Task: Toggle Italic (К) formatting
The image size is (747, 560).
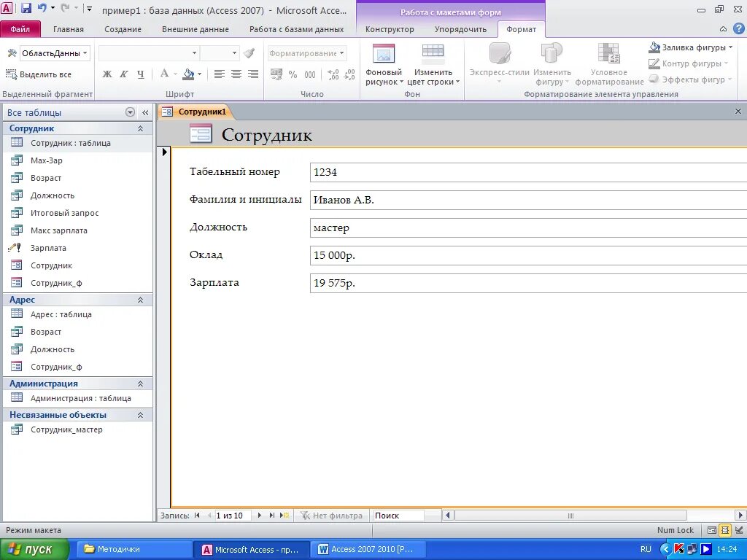Action: click(124, 74)
